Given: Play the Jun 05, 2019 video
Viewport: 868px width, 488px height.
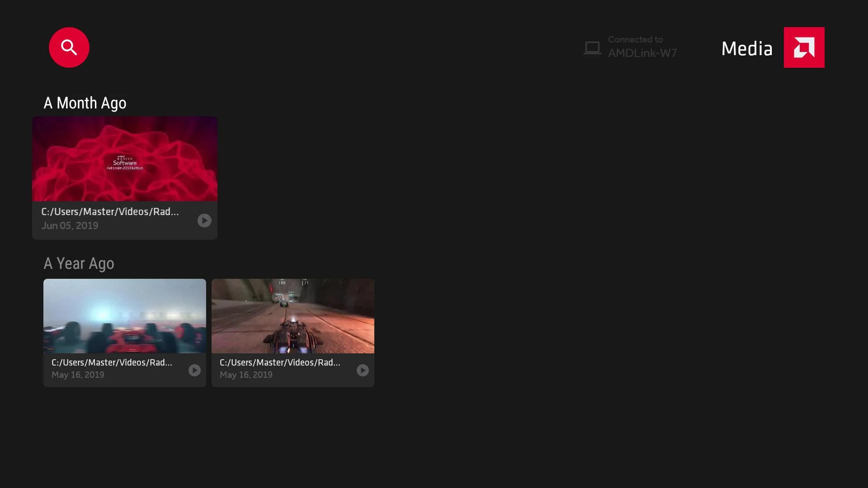Looking at the screenshot, I should [x=204, y=221].
